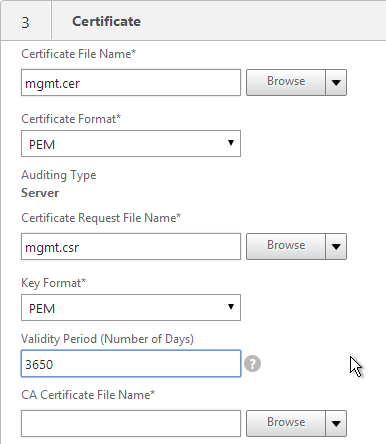Expand the Certificate Format PEM dropdown
The width and height of the screenshot is (386, 444).
(131, 144)
